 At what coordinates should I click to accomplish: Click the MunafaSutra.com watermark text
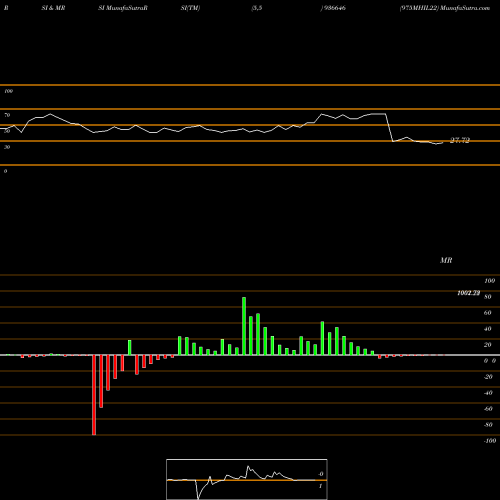[465, 8]
